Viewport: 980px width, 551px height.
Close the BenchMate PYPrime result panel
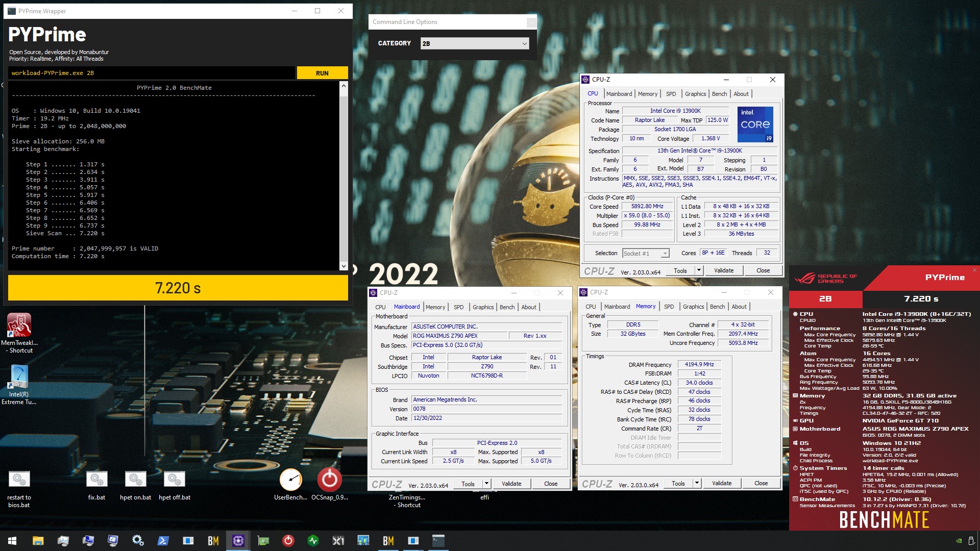tap(974, 270)
